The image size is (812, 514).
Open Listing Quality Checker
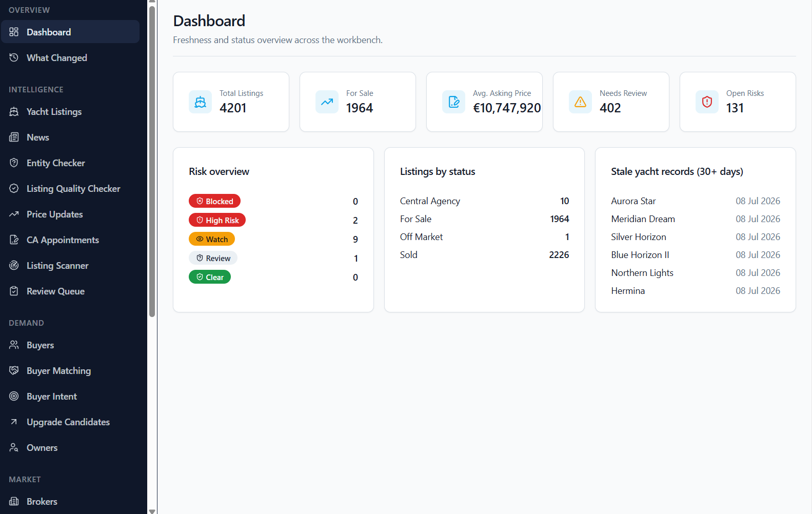(70, 188)
